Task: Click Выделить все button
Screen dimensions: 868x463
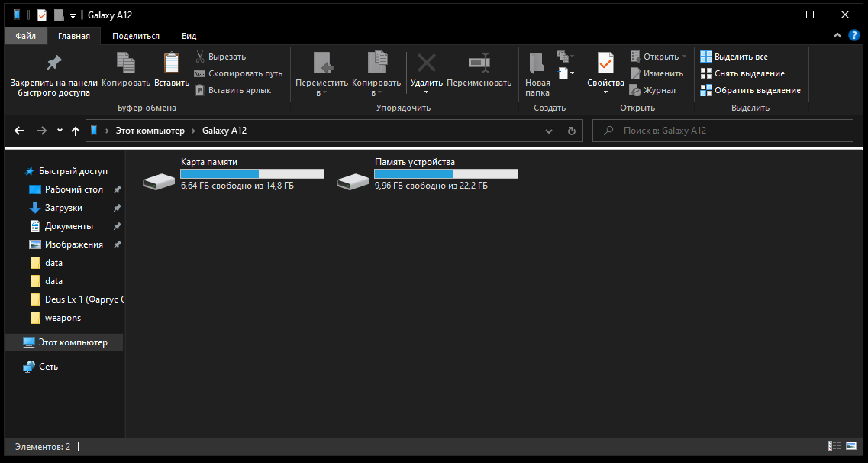Action: coord(734,57)
